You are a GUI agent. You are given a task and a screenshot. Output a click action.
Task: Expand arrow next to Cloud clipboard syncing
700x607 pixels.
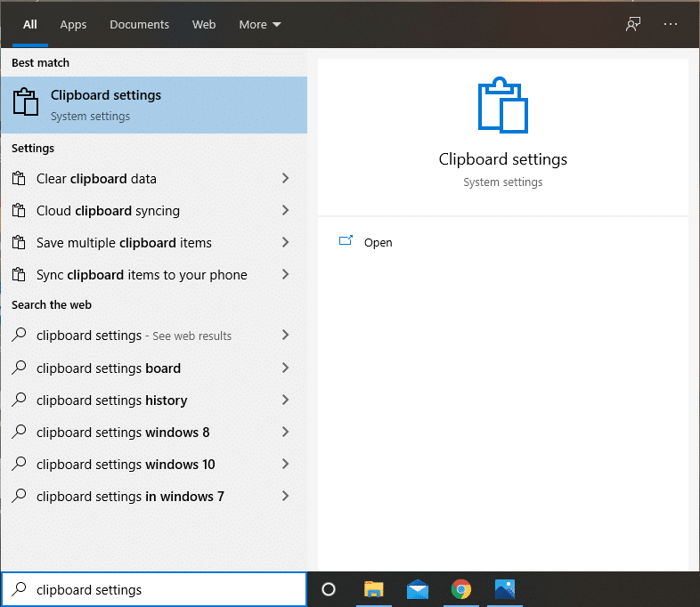pos(285,211)
